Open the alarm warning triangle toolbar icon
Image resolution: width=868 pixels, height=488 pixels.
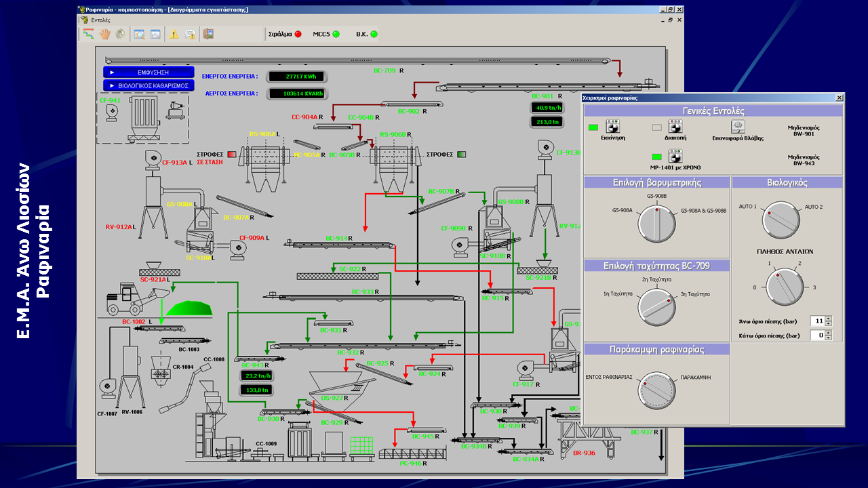click(174, 34)
